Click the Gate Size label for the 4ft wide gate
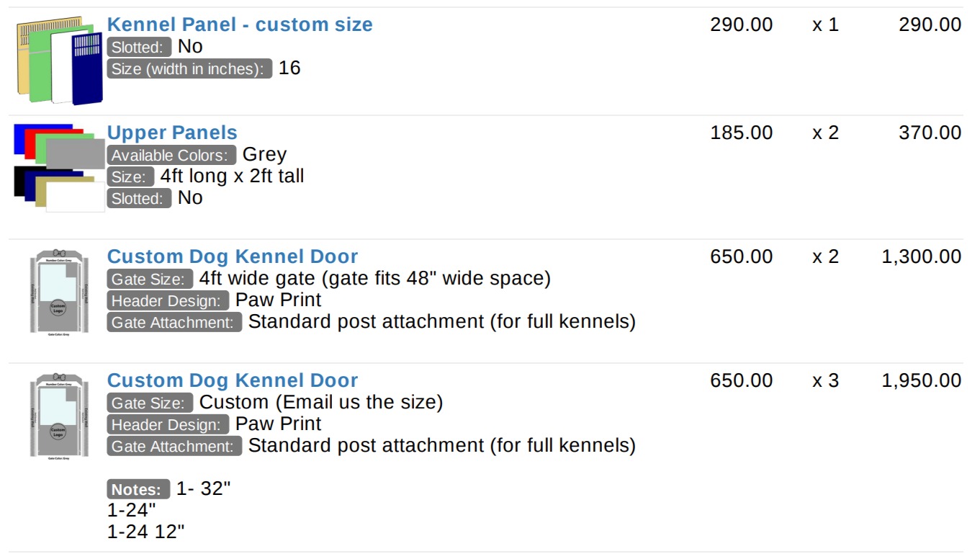 coord(150,280)
